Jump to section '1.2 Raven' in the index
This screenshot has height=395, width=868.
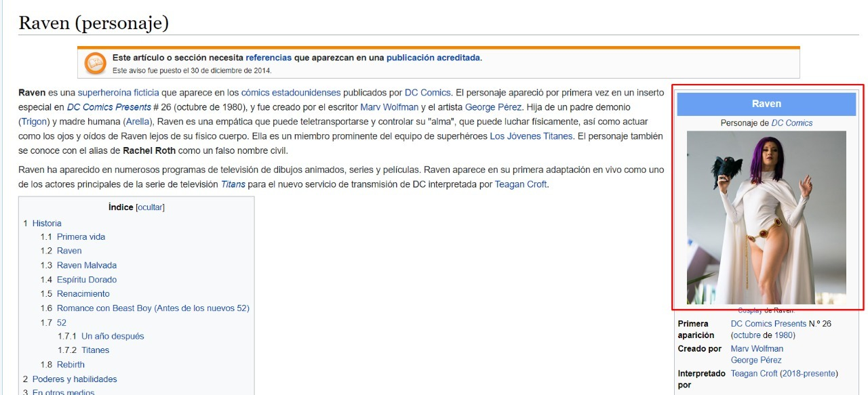click(x=61, y=251)
